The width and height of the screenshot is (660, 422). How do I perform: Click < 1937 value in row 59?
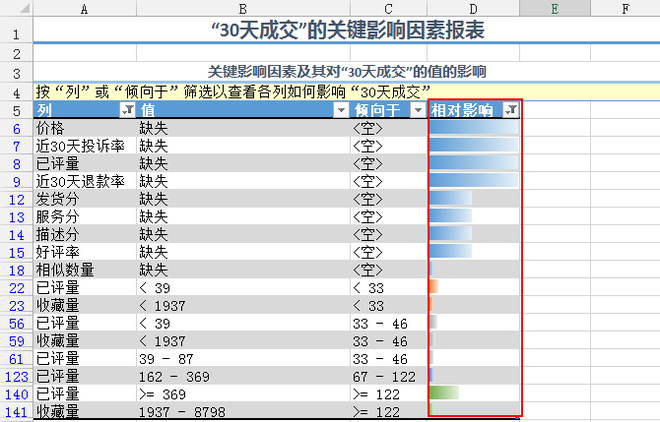[x=243, y=341]
